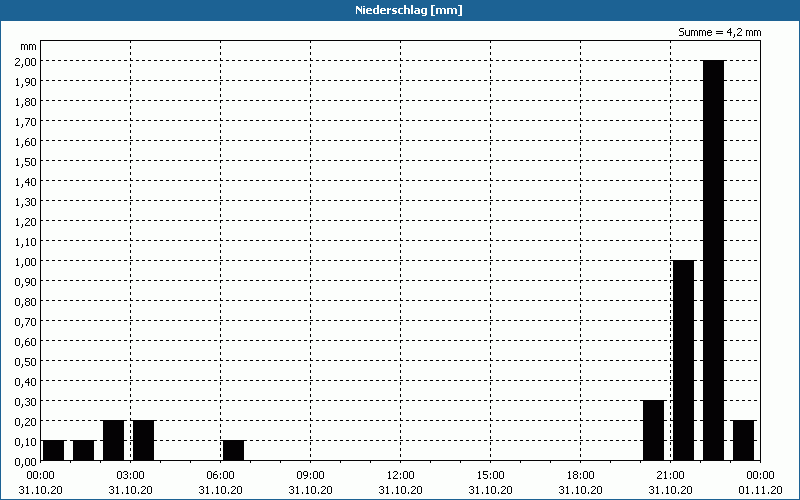The width and height of the screenshot is (800, 500).
Task: Select the 0,10 y-axis value
Action: tap(27, 441)
